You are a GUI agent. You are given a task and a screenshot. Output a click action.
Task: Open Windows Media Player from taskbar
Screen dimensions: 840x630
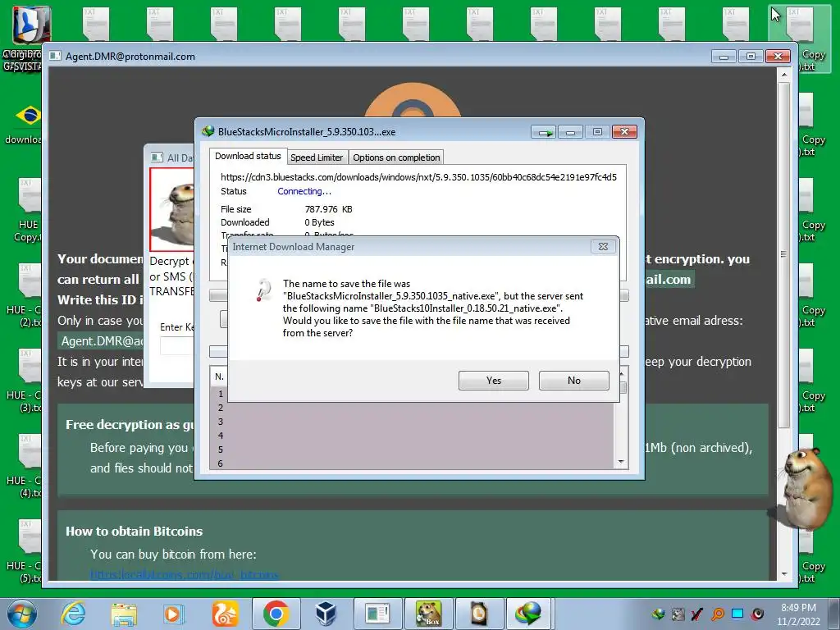point(174,614)
